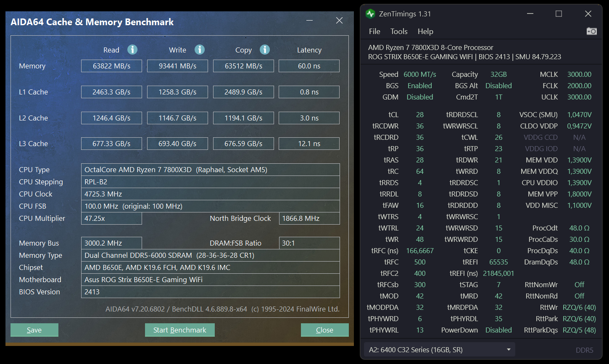The image size is (609, 364).
Task: Select the L3 Cache Copy 676.59 GB/s field
Action: [x=243, y=144]
